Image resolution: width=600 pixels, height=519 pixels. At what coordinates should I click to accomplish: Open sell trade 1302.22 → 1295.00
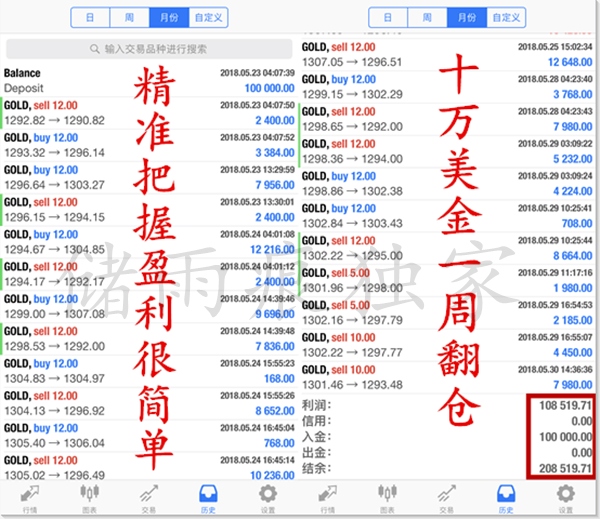pyautogui.click(x=447, y=248)
